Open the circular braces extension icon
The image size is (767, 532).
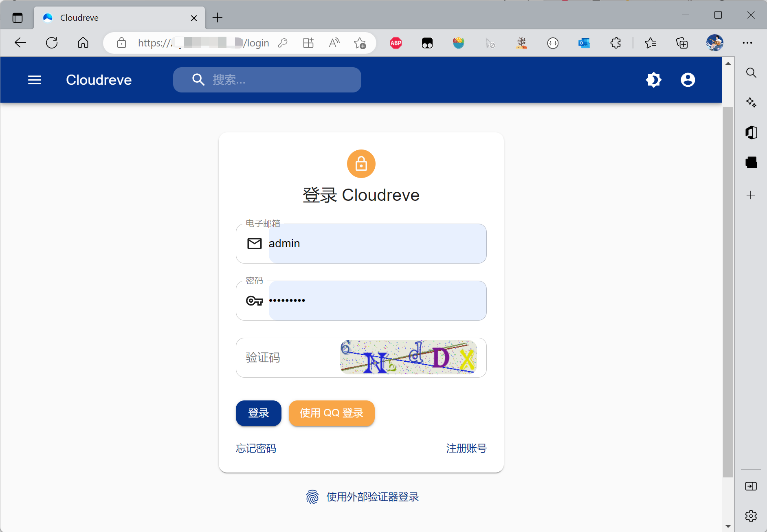[553, 43]
